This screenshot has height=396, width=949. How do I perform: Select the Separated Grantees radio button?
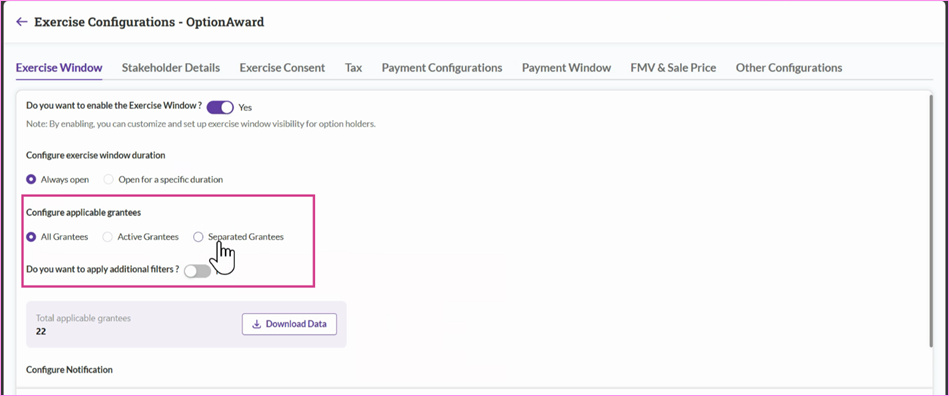(x=198, y=237)
